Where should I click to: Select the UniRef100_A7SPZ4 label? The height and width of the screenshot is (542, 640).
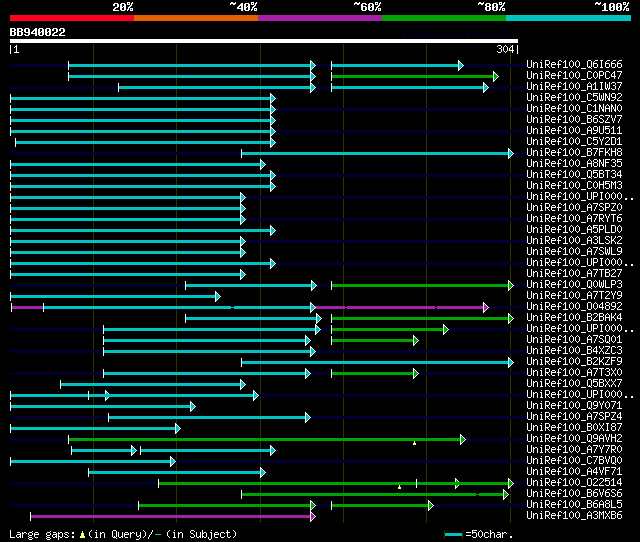[574, 417]
